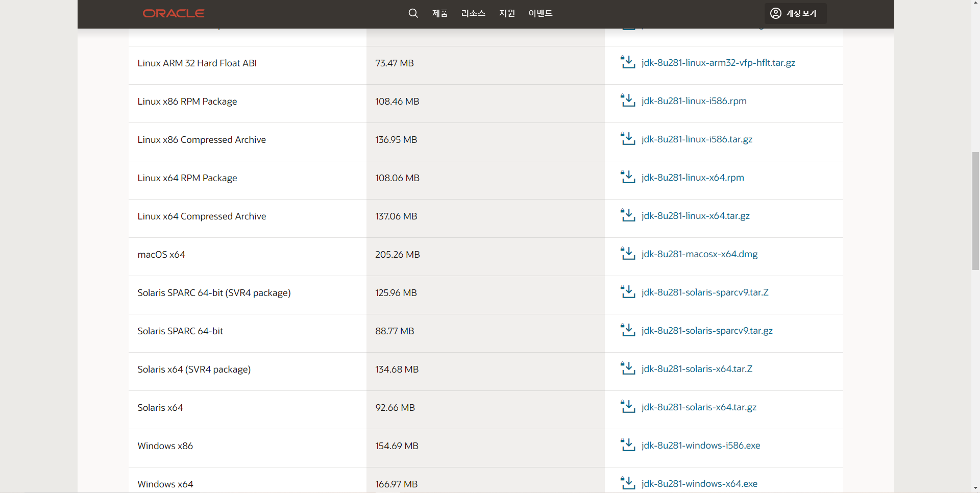Image resolution: width=980 pixels, height=493 pixels.
Task: Select Solaris SPARC 64-bit (SVR4 package) text
Action: pyautogui.click(x=214, y=293)
